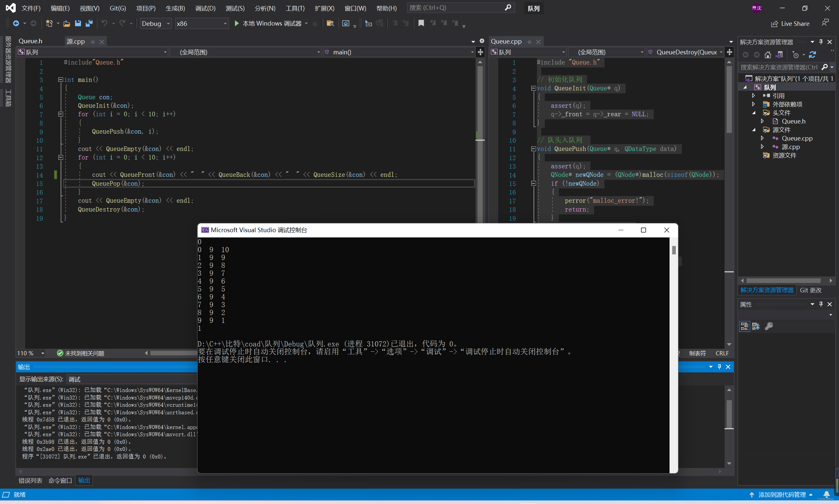Open the x86 platform dropdown
Image resolution: width=839 pixels, height=504 pixels.
pyautogui.click(x=202, y=24)
